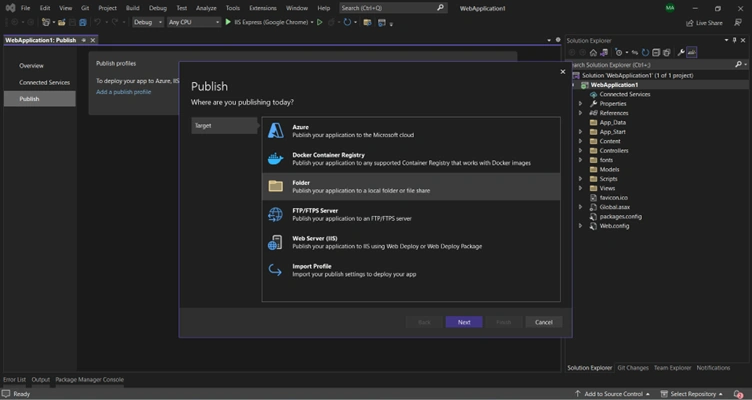Screen dimensions: 752x400
Task: Click the blue browser refresh icon
Action: pyautogui.click(x=347, y=22)
